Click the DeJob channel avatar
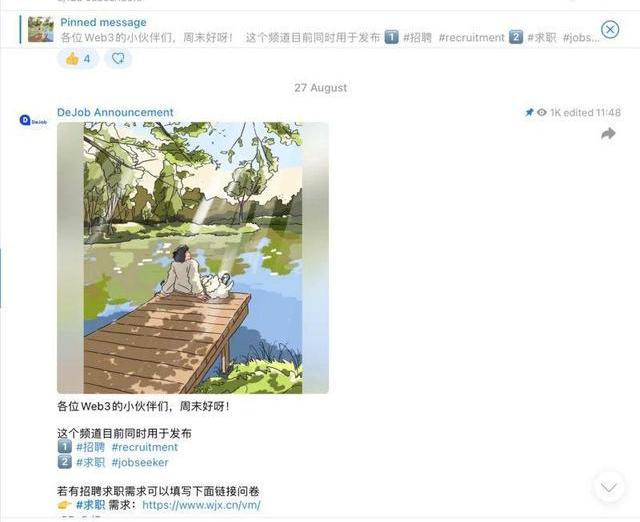The image size is (640, 522). [x=33, y=120]
